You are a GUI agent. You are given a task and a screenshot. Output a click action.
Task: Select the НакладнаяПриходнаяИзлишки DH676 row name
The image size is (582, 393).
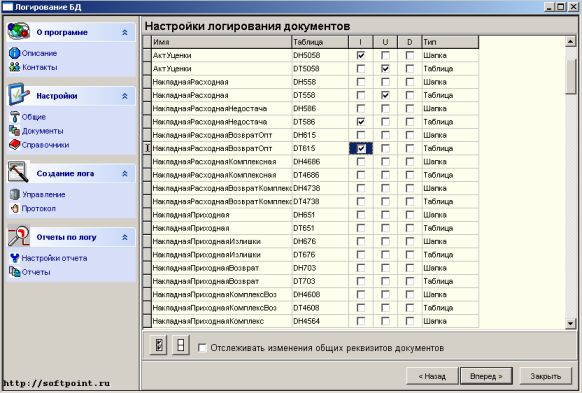pos(222,242)
